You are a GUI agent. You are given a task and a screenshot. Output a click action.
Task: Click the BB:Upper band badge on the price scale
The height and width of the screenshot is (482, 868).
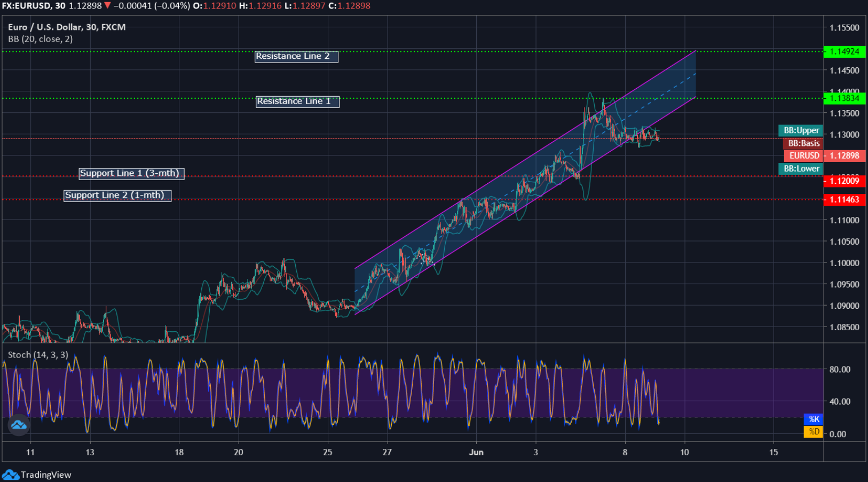(x=800, y=130)
